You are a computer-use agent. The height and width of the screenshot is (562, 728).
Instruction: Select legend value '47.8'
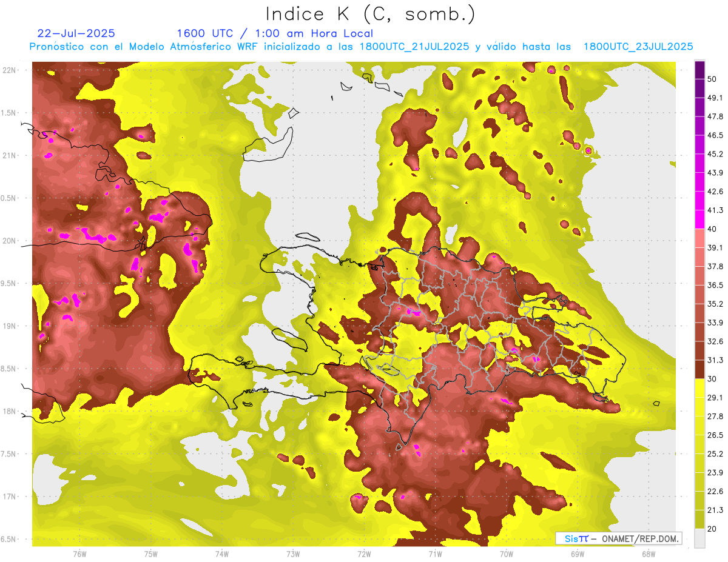coord(715,116)
